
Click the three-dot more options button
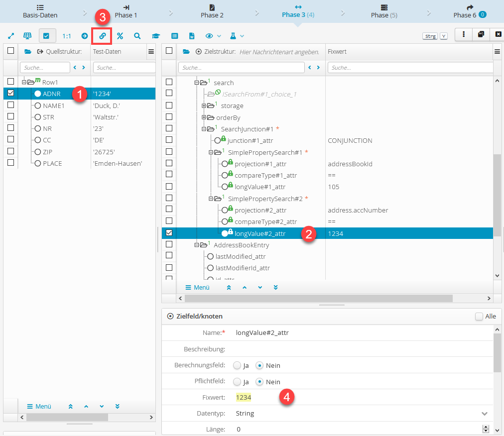click(464, 34)
